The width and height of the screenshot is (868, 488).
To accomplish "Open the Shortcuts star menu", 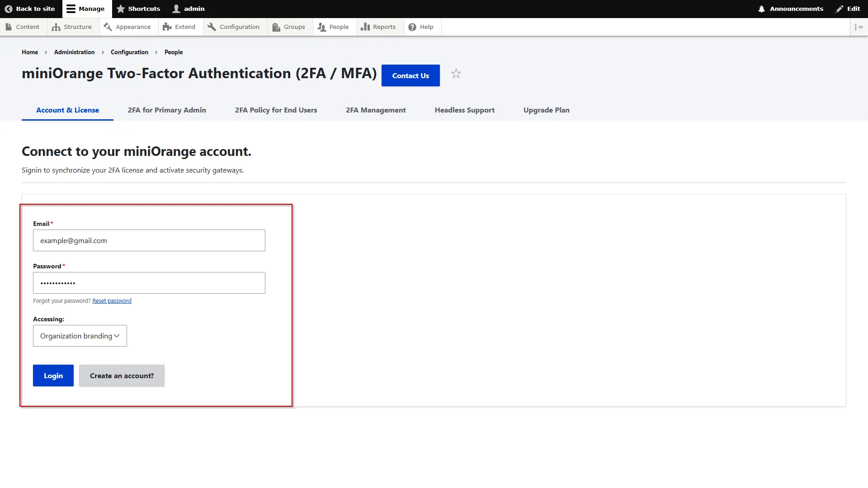I will [138, 9].
